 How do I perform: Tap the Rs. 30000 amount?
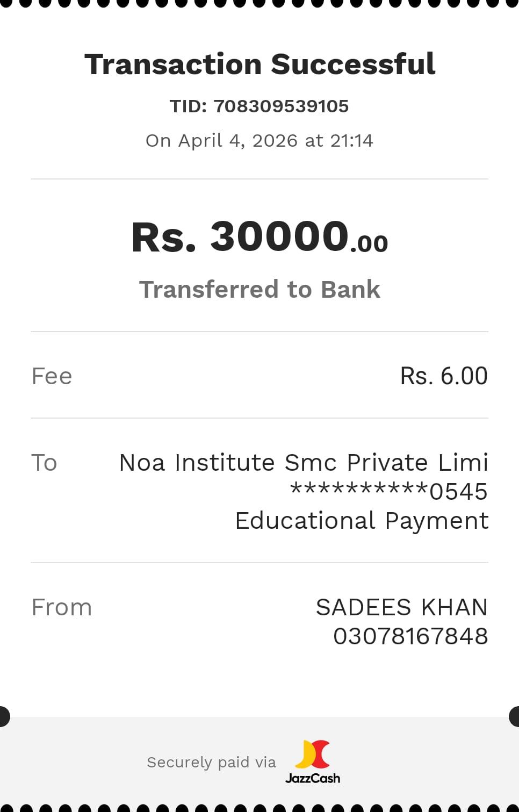coord(240,236)
